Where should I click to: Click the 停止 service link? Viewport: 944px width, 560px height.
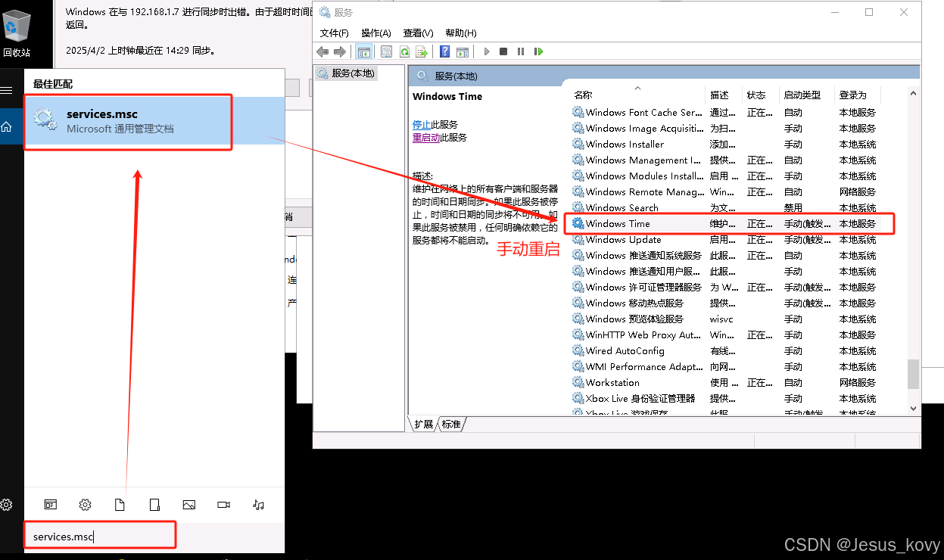click(422, 124)
